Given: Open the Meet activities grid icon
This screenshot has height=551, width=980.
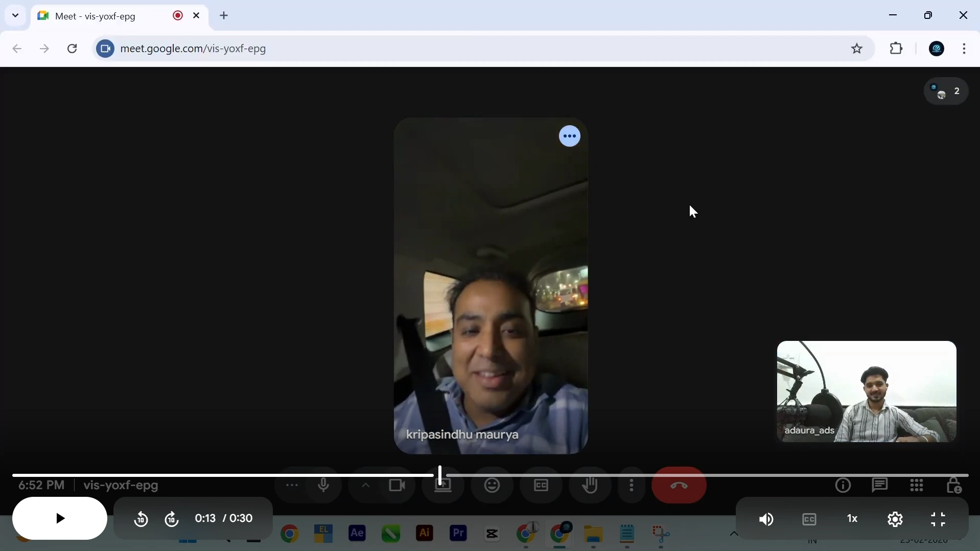Looking at the screenshot, I should pyautogui.click(x=918, y=486).
